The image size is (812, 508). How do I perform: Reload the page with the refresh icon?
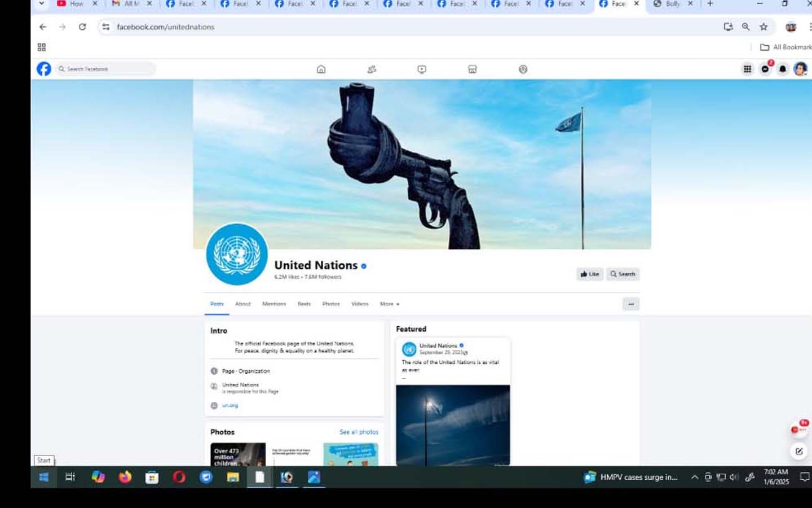point(82,27)
